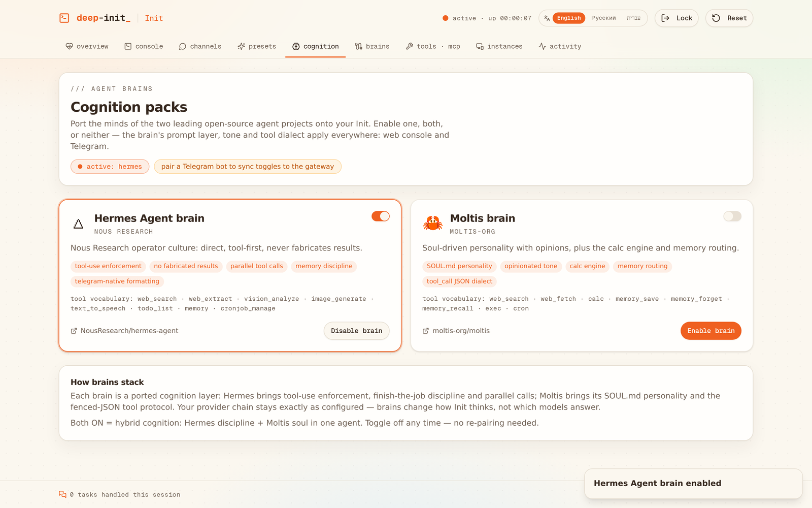This screenshot has width=812, height=508.
Task: Click the heart icon beside overview
Action: click(69, 46)
